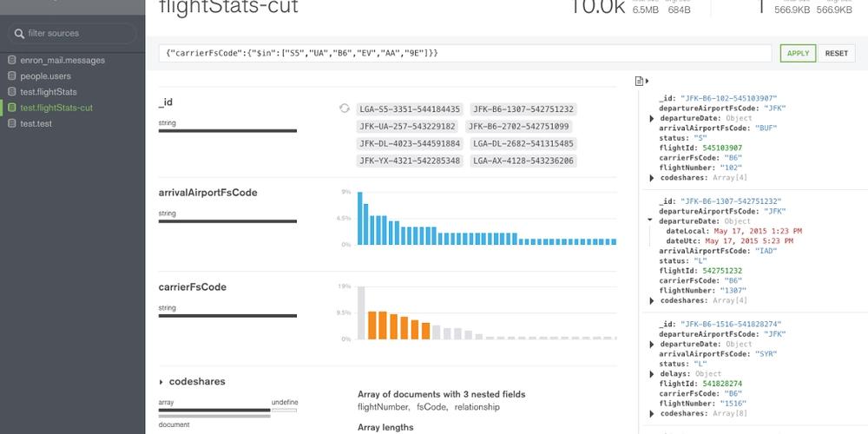Expand departureDate in document JFK-B6-102-545103907
This screenshot has height=434, width=868.
point(652,118)
